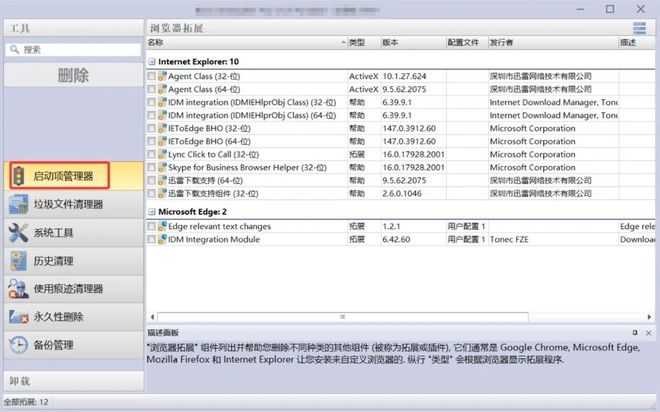Click the horizontal scrollbar left arrow
The image size is (660, 412).
152,317
